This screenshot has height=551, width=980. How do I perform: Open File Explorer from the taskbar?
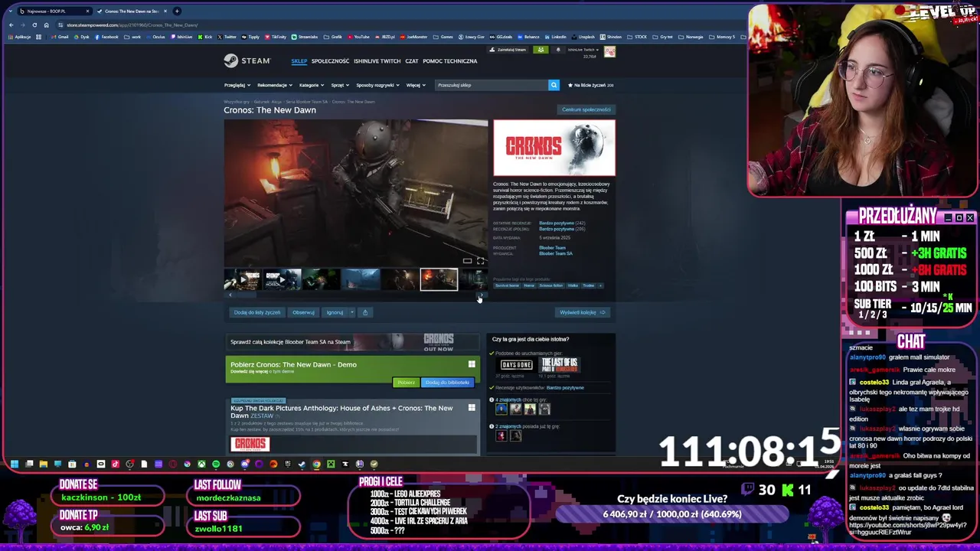44,464
